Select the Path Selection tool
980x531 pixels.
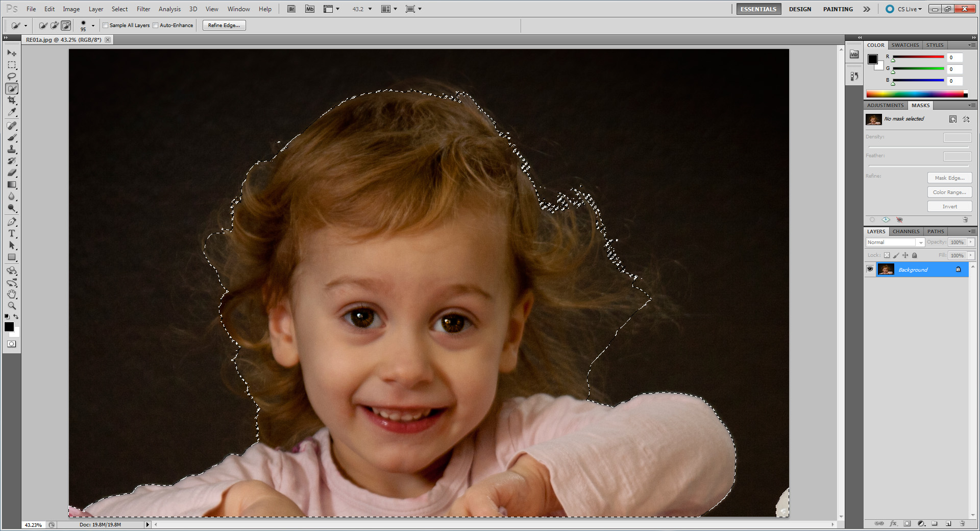[x=12, y=245]
